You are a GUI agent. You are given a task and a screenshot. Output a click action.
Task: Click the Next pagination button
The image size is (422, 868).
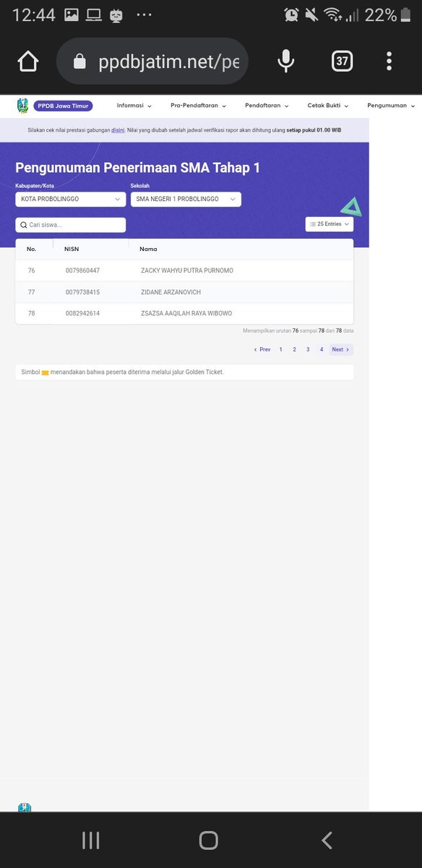pyautogui.click(x=341, y=349)
